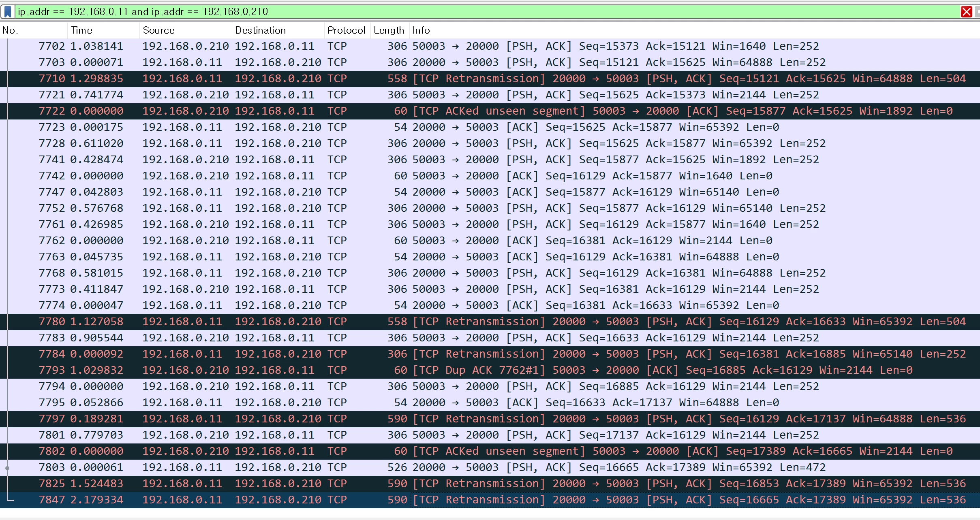Click the Info column header
The image size is (980, 520).
(x=695, y=30)
